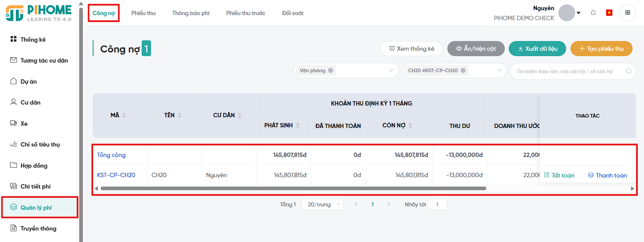Image resolution: width=644 pixels, height=242 pixels.
Task: Click Thanh toán for row CH20
Action: (x=607, y=175)
